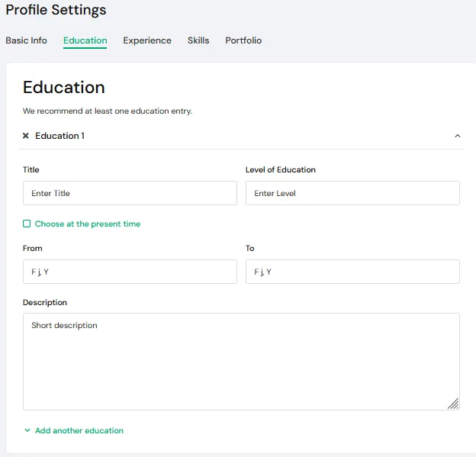
Task: Add another education link
Action: tap(79, 430)
